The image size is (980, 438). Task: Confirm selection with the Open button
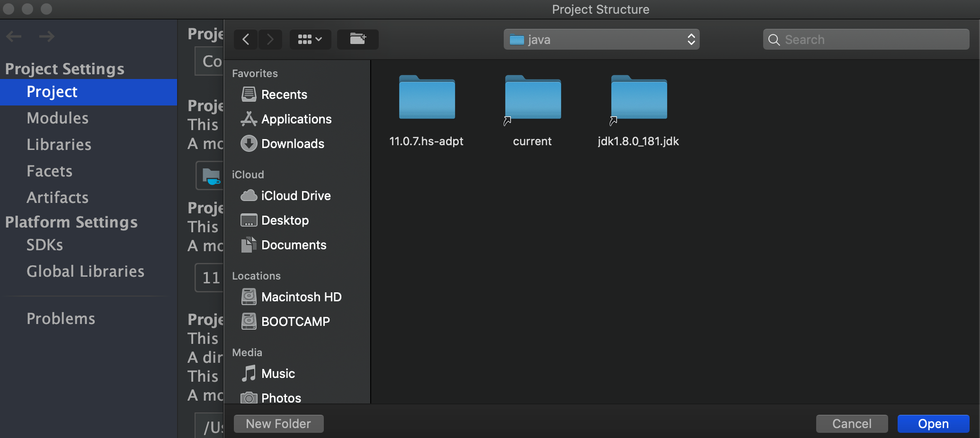coord(933,424)
